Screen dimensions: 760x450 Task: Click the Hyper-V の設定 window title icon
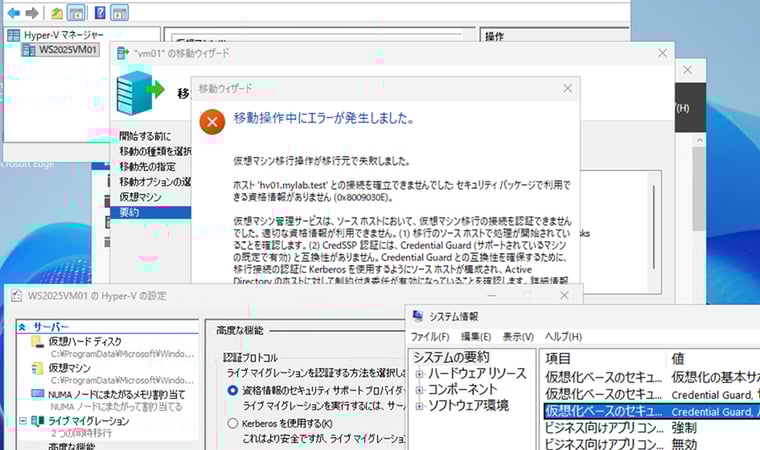[16, 295]
